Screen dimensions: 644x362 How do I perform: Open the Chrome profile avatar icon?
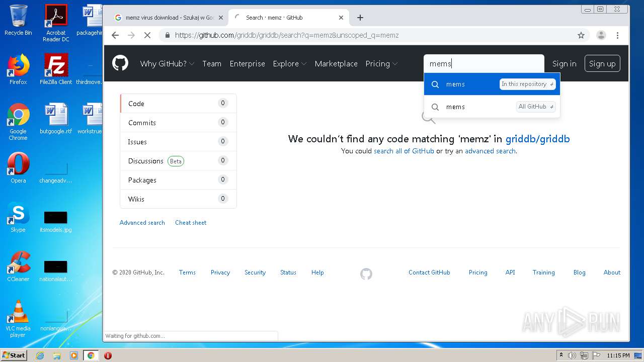click(x=601, y=35)
